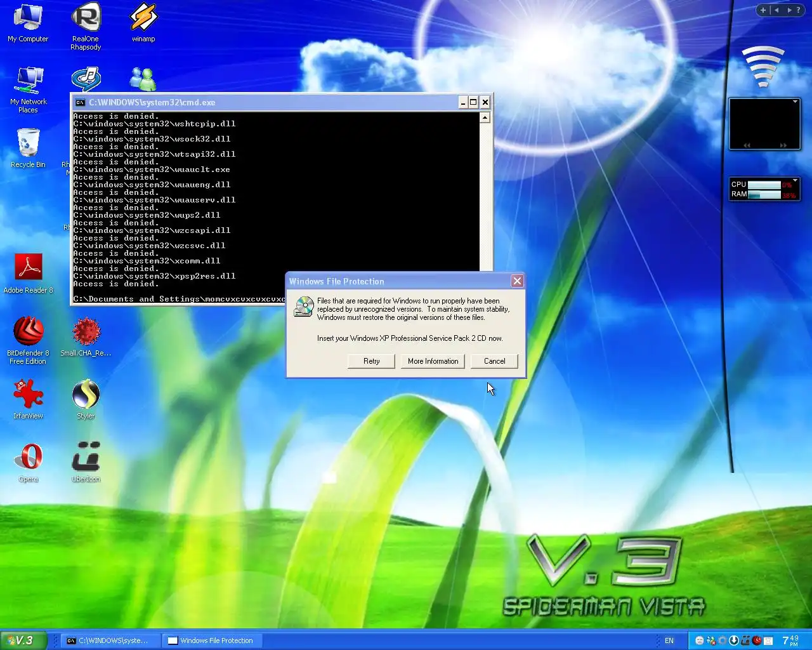The height and width of the screenshot is (650, 812).
Task: Open the UberIcon desktop shortcut
Action: pyautogui.click(x=86, y=463)
